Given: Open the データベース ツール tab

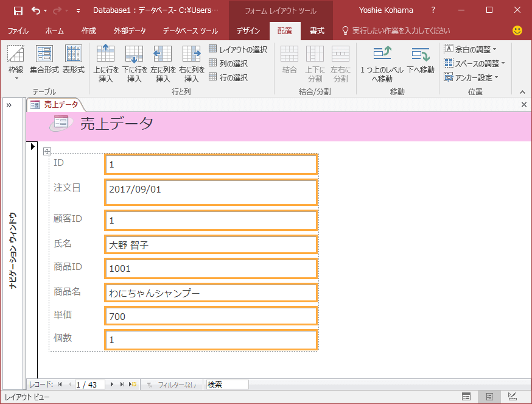Looking at the screenshot, I should coord(190,31).
